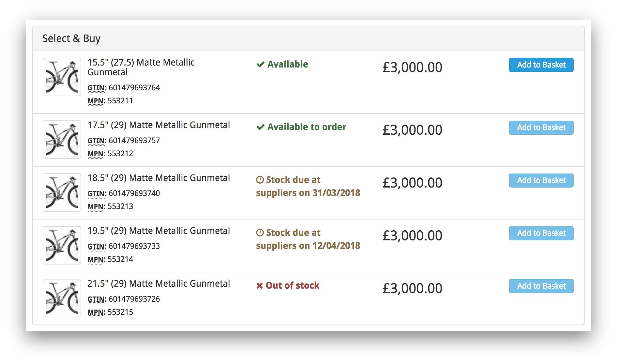Add the 18.5" bike to basket
This screenshot has height=364, width=617.
(541, 180)
